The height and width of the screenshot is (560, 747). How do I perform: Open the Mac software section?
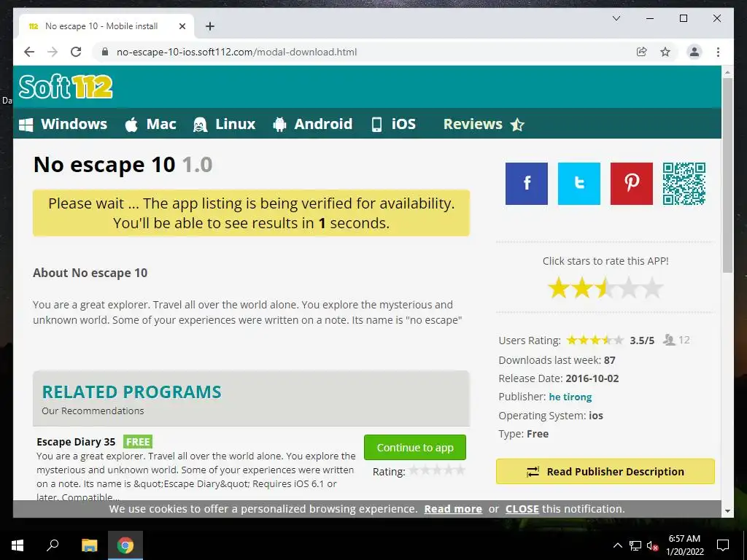click(150, 124)
